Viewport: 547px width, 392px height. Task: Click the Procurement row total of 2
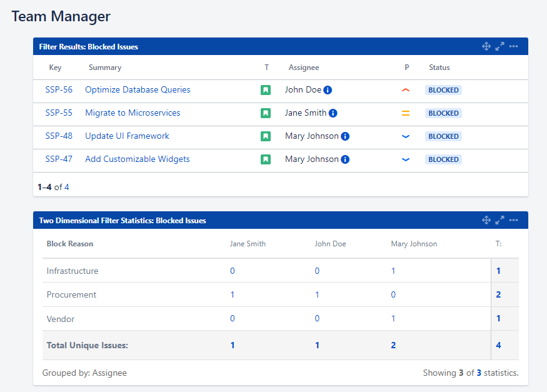(498, 295)
